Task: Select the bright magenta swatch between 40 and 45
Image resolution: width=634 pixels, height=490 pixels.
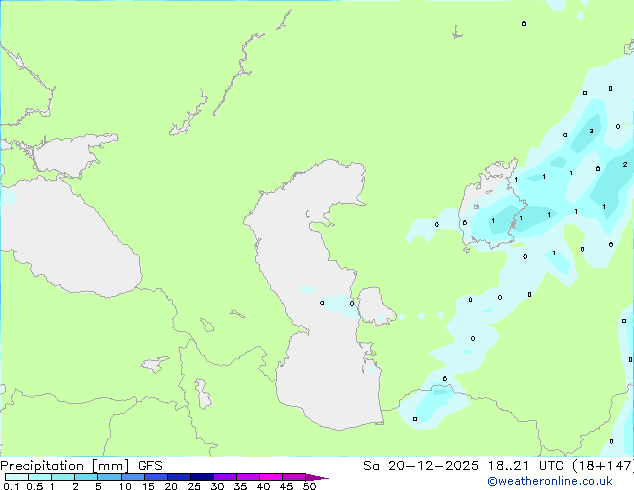Action: coord(271,477)
